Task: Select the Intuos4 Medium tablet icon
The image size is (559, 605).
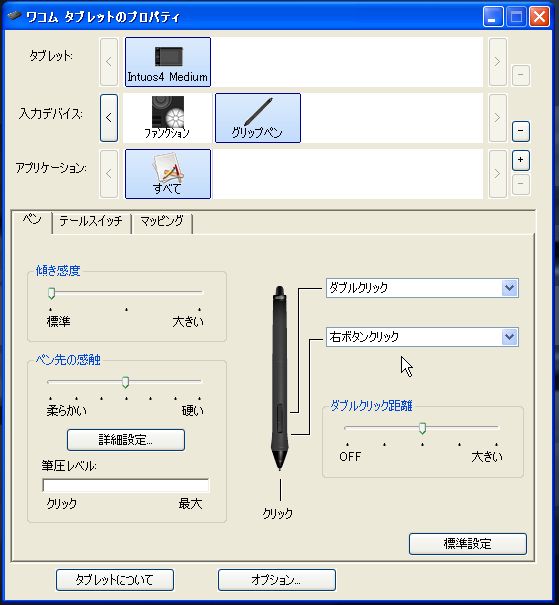Action: tap(168, 62)
